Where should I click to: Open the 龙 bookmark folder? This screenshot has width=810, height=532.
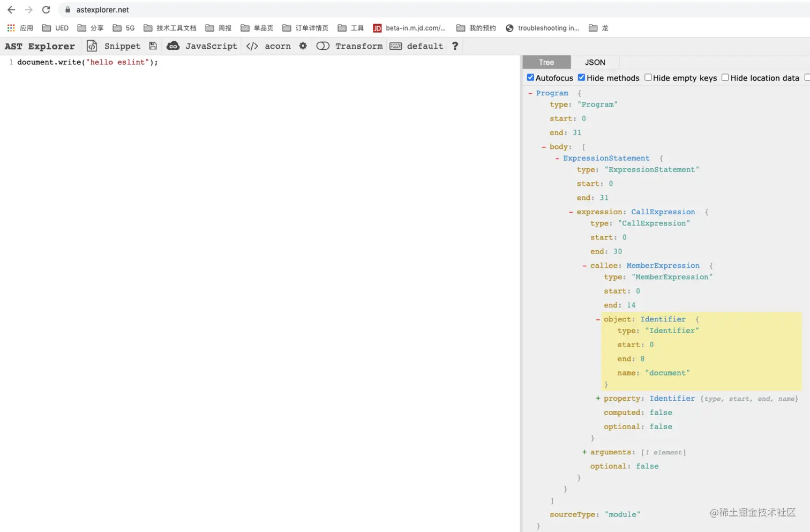click(x=598, y=28)
